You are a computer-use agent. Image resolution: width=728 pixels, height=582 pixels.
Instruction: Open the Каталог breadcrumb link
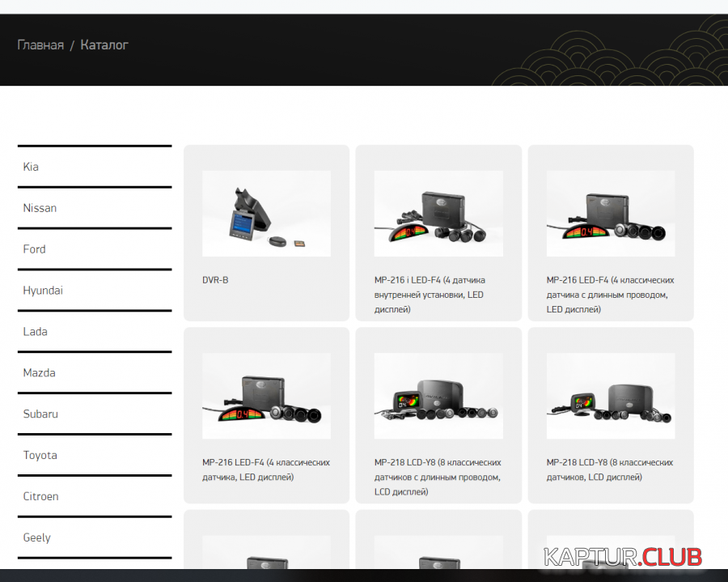pos(104,45)
